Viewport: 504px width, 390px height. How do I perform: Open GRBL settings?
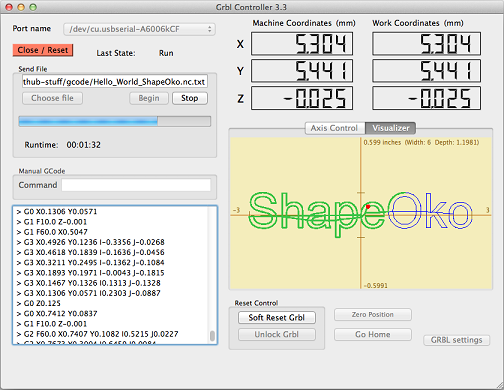coord(457,340)
